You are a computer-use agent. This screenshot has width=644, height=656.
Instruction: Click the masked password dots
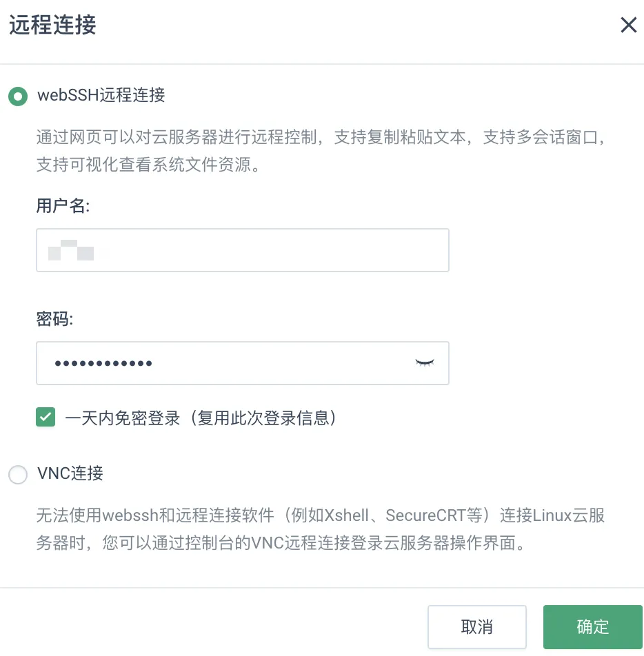tap(103, 363)
